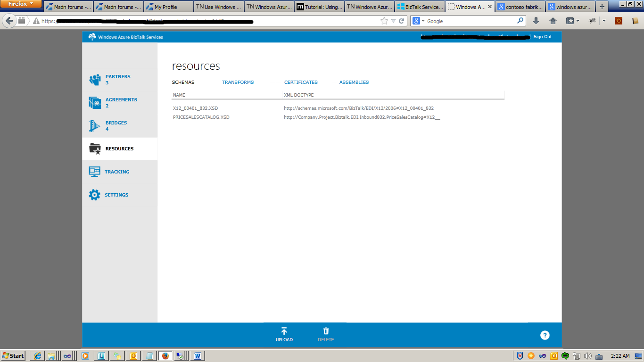
Task: Open the Firefox menu dropdown
Action: point(21,4)
